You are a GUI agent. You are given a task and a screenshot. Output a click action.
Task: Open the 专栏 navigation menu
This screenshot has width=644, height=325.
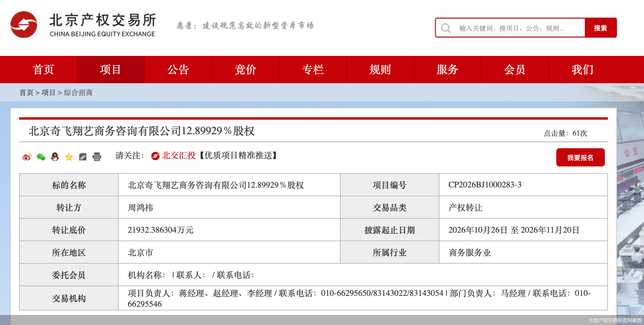(x=313, y=70)
